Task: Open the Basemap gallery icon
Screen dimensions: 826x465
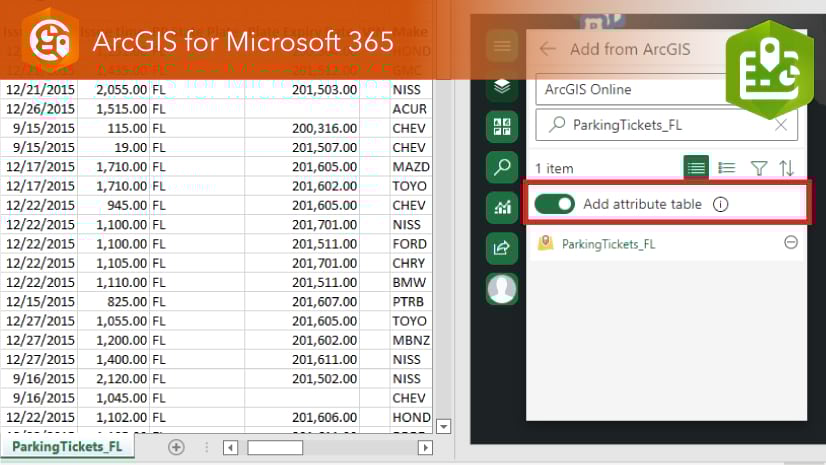Action: click(x=502, y=127)
